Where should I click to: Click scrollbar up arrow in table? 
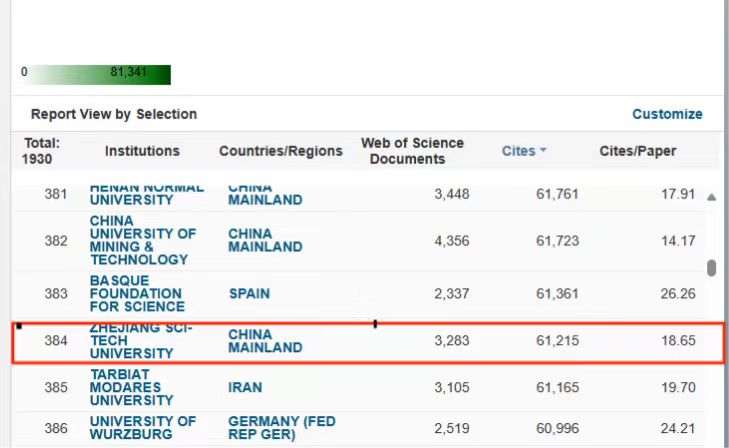[711, 197]
